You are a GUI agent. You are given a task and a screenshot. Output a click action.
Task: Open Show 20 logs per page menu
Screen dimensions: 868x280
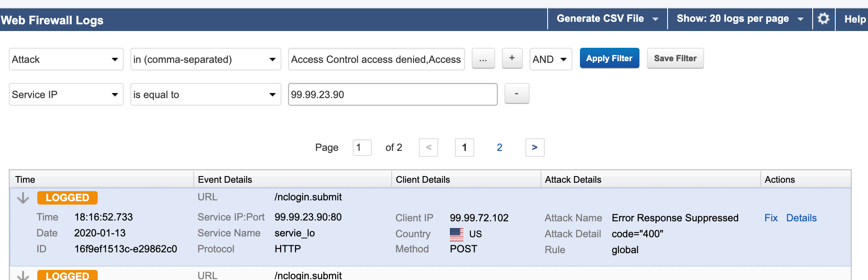(740, 19)
